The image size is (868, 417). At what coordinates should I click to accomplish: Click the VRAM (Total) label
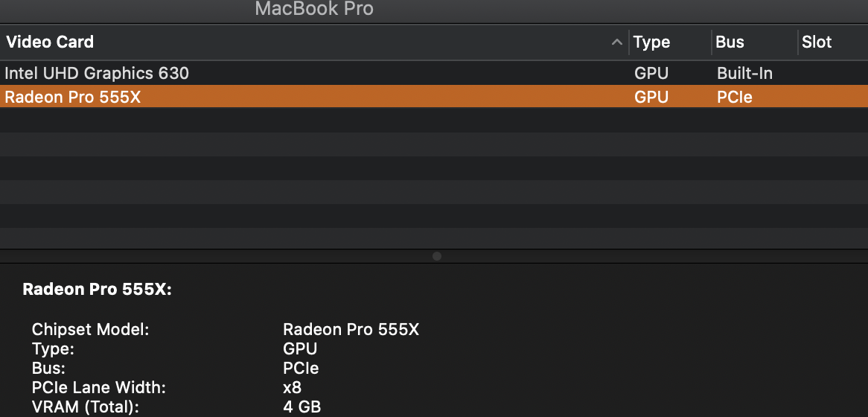pos(85,407)
